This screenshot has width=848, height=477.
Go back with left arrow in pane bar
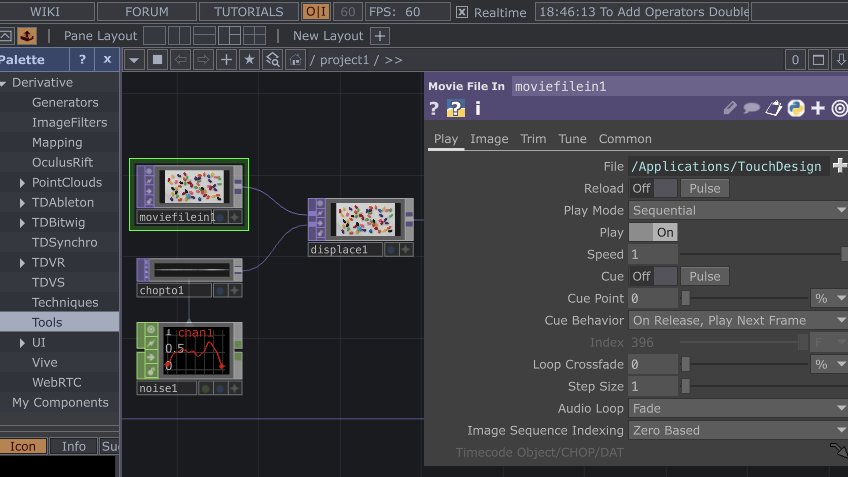(181, 59)
